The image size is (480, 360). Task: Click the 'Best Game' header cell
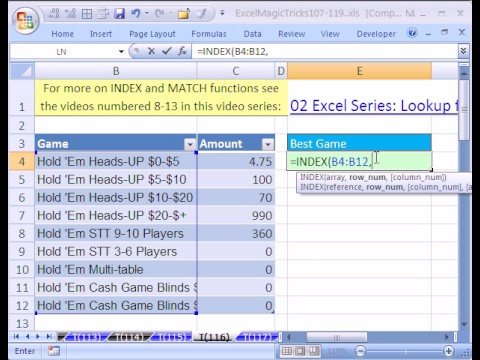tap(359, 144)
